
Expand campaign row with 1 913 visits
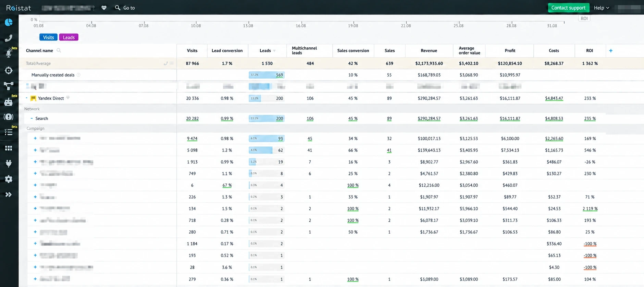click(x=35, y=162)
